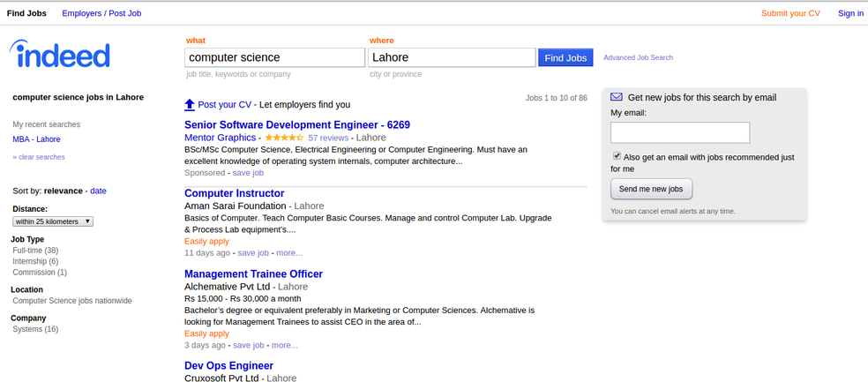Click the 'where' location field
The width and height of the screenshot is (868, 382).
pyautogui.click(x=451, y=57)
